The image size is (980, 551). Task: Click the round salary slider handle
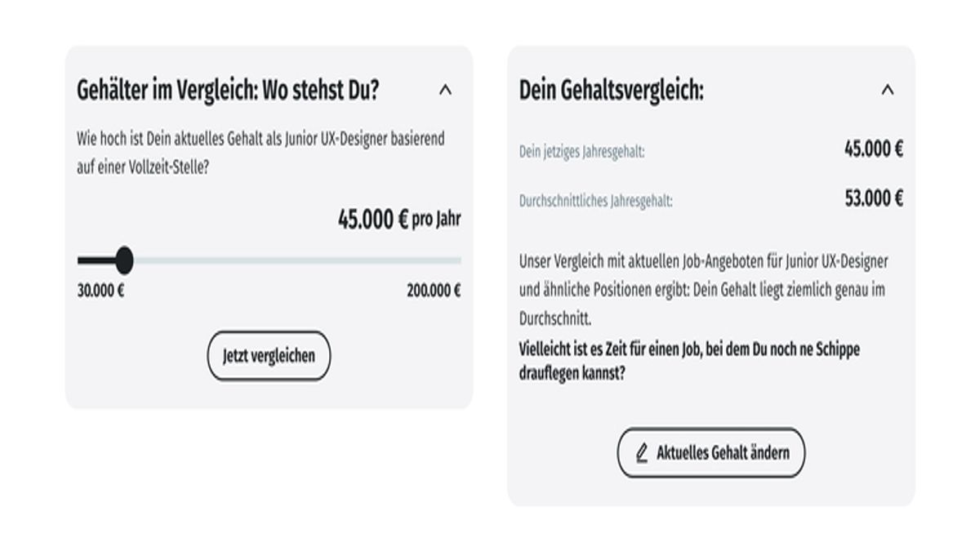click(124, 260)
